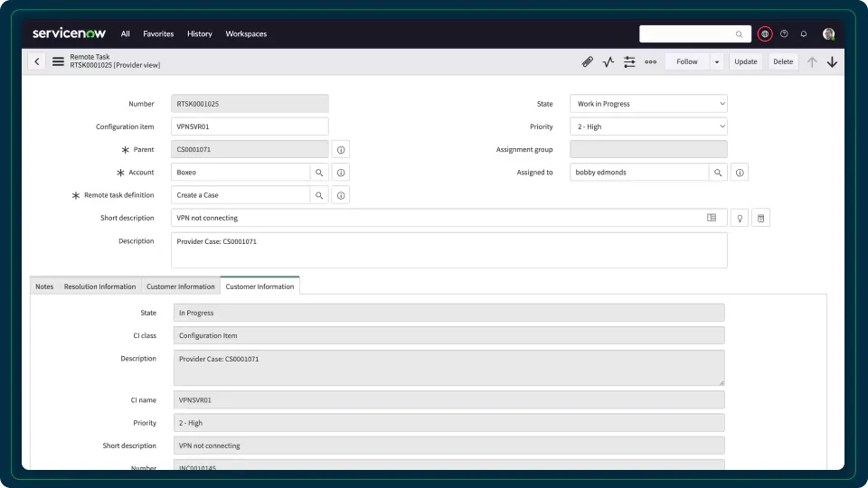Expand the Follow button dropdown arrow
This screenshot has height=488, width=868.
[x=717, y=62]
